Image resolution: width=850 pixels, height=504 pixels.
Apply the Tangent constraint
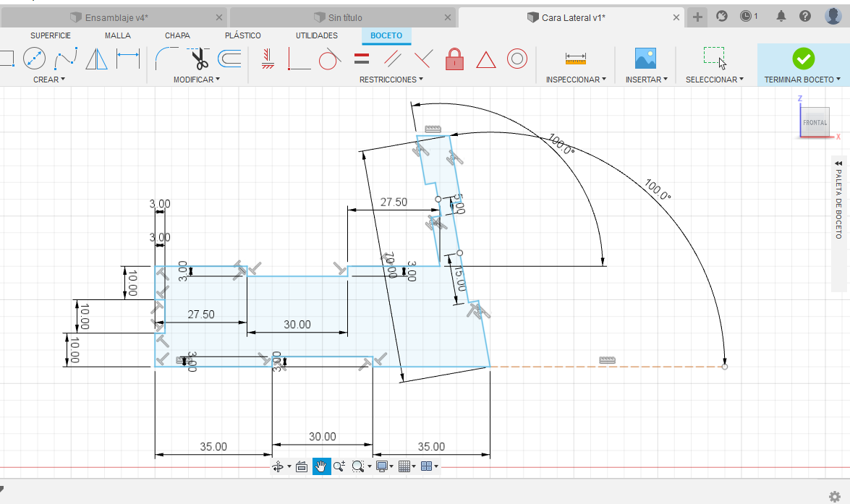pyautogui.click(x=330, y=59)
